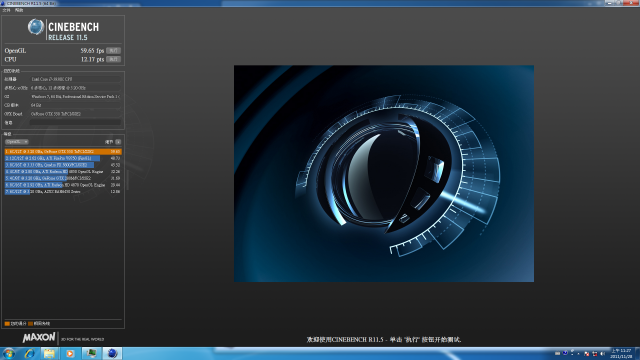This screenshot has width=640, height=360.
Task: Select the seventh ranking row scoring 12.86
Action: 63,191
